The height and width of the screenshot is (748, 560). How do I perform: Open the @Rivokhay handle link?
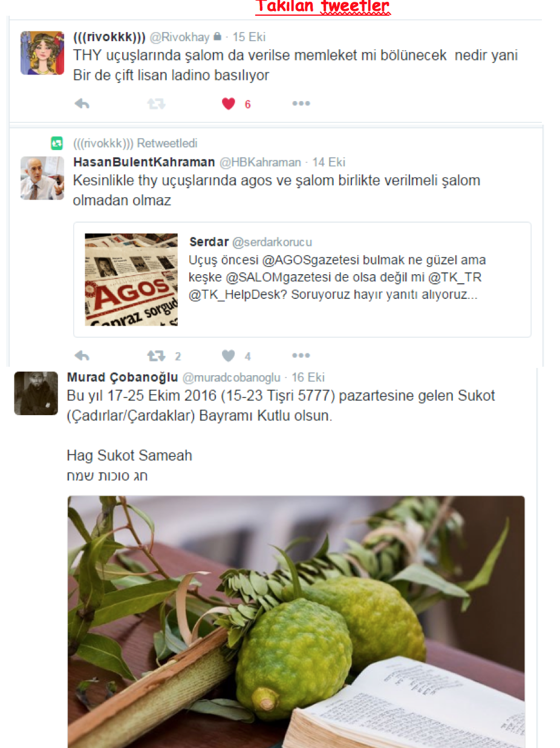click(179, 38)
